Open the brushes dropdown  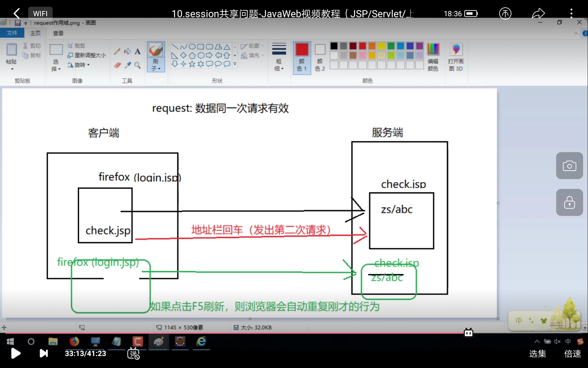point(156,65)
